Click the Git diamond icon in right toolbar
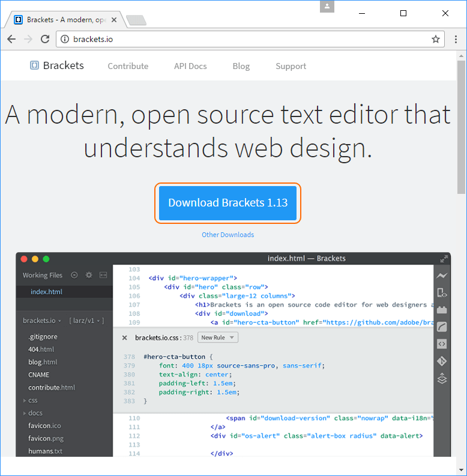467x476 pixels. click(442, 361)
